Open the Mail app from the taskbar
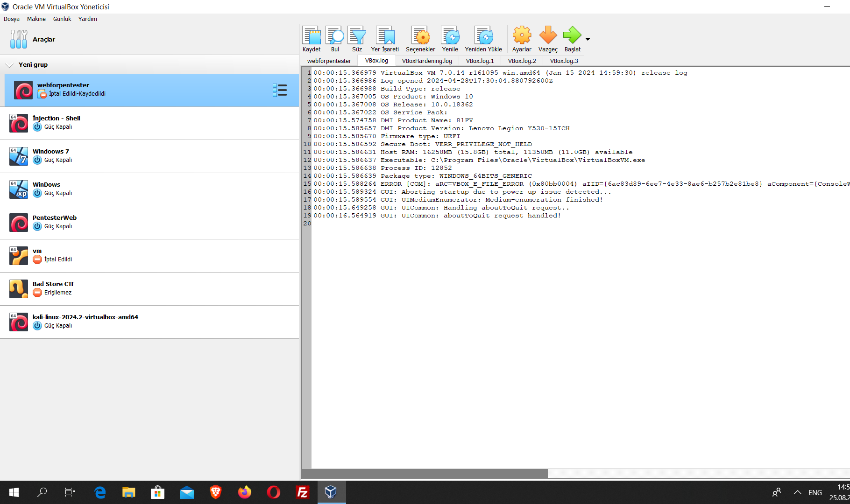 coord(187,492)
